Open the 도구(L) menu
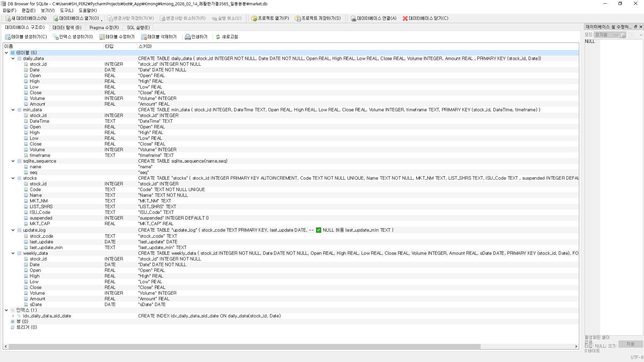644x362 pixels. 66,10
